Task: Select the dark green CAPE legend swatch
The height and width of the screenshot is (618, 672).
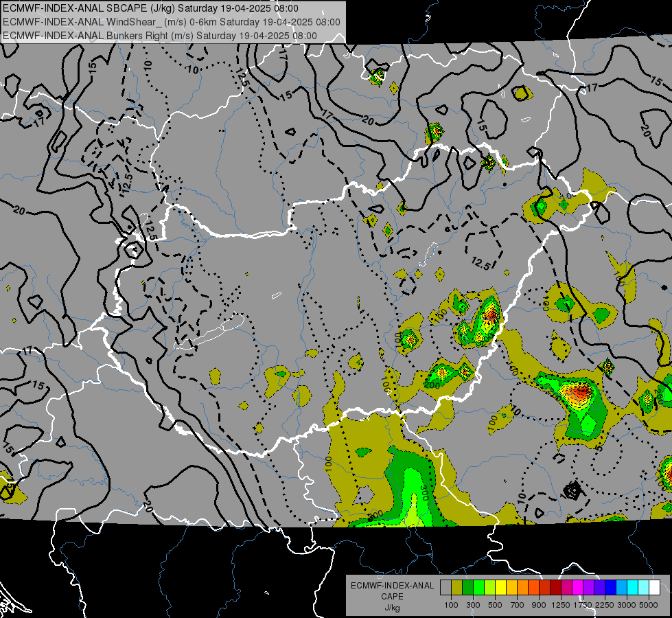Action: click(467, 588)
